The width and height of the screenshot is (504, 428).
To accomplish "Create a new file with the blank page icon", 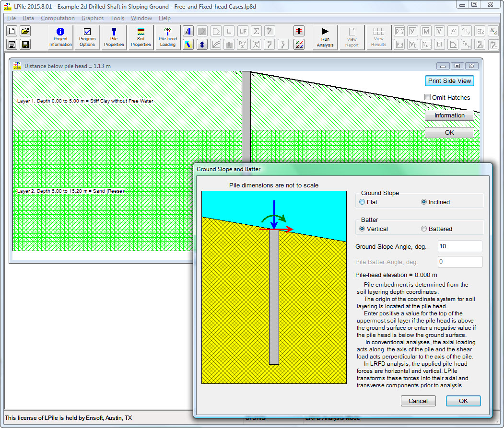I will [x=12, y=31].
